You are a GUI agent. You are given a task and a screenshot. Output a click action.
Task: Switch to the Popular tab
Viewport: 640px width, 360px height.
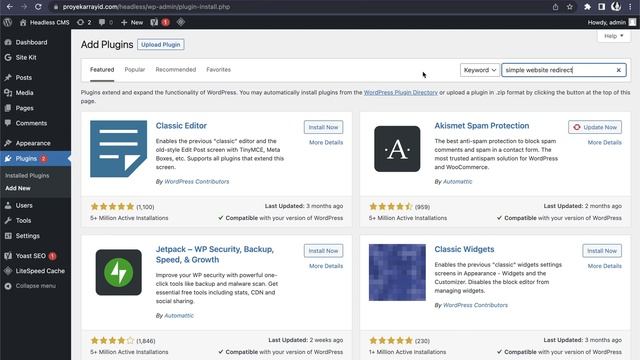click(x=135, y=70)
